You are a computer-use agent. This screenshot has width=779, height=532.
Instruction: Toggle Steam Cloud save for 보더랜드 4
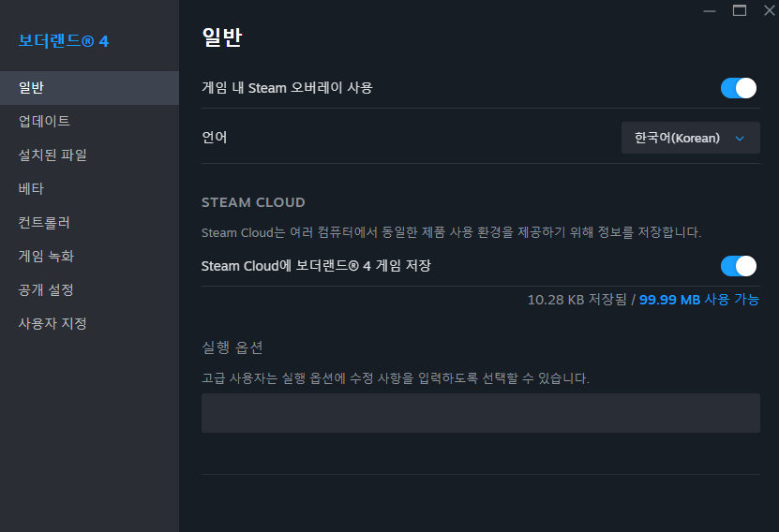point(738,266)
